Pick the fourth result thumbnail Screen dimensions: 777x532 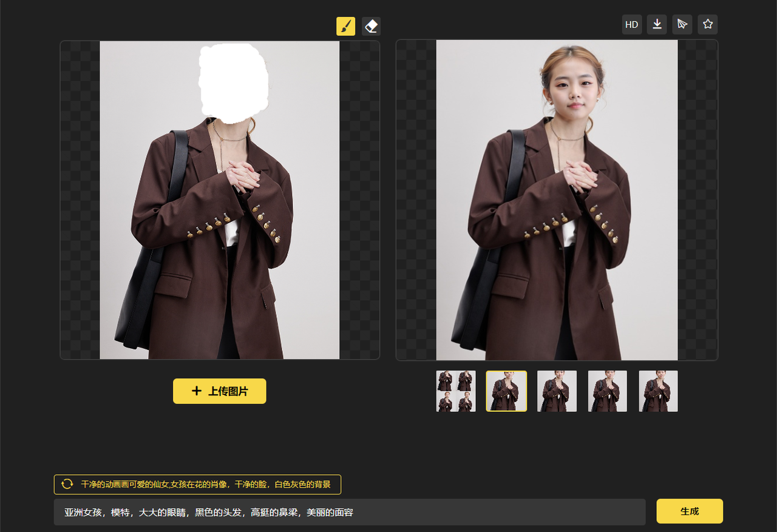pyautogui.click(x=608, y=391)
